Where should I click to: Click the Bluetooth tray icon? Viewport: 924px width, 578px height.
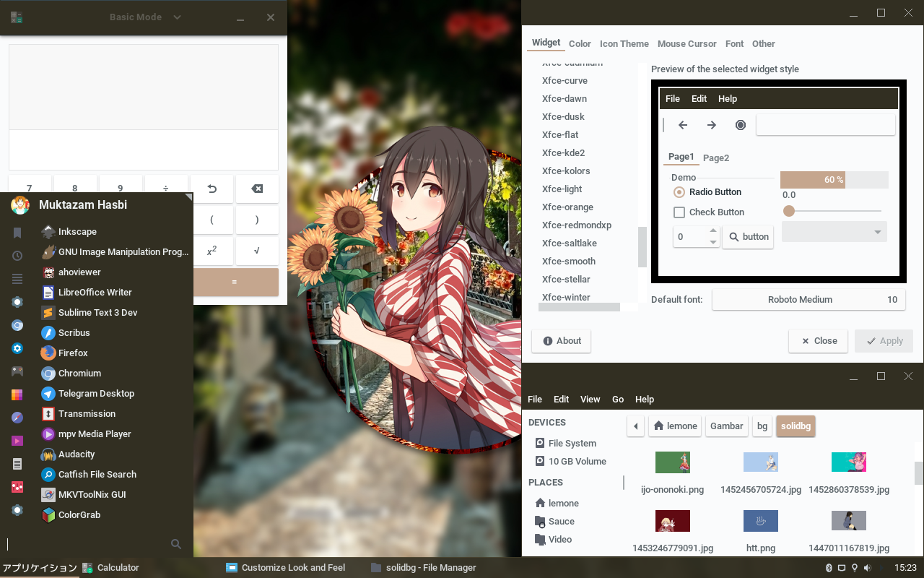829,567
